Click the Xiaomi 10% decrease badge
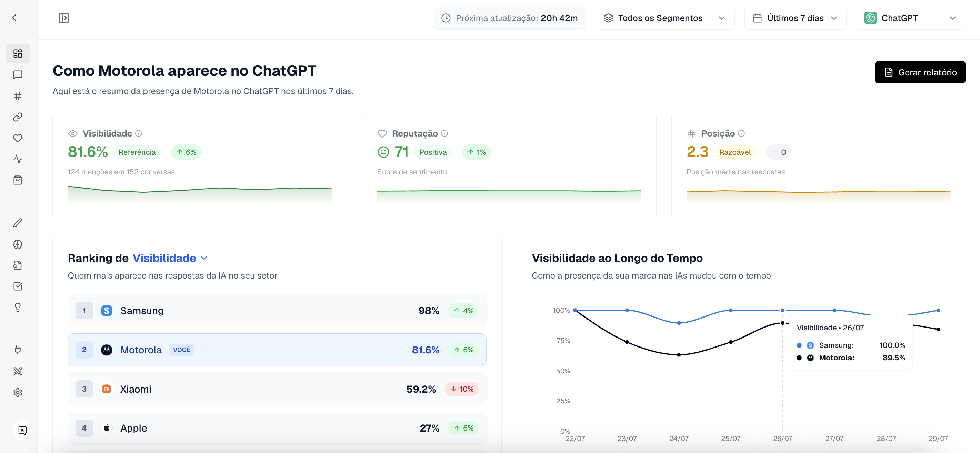 coord(462,389)
